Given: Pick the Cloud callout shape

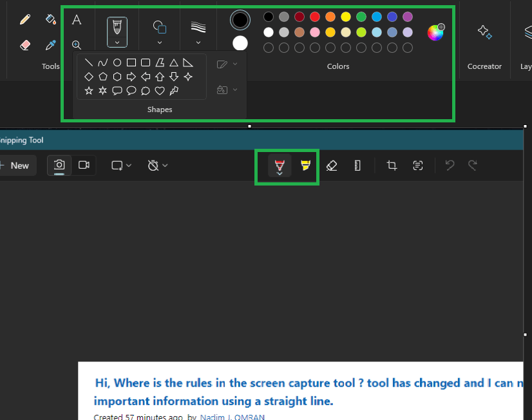Looking at the screenshot, I should point(146,91).
